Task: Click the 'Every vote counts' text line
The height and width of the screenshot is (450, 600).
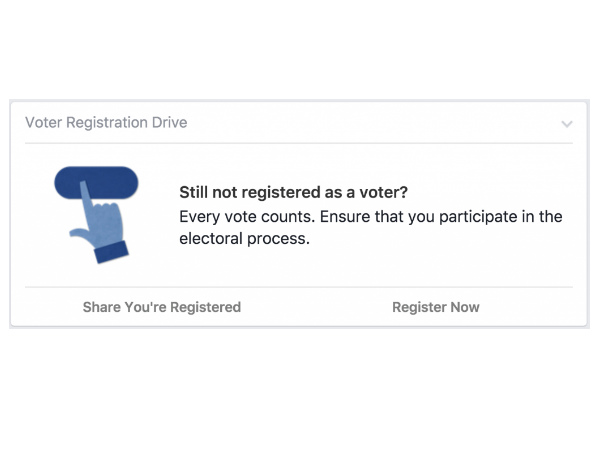Action: coord(370,216)
